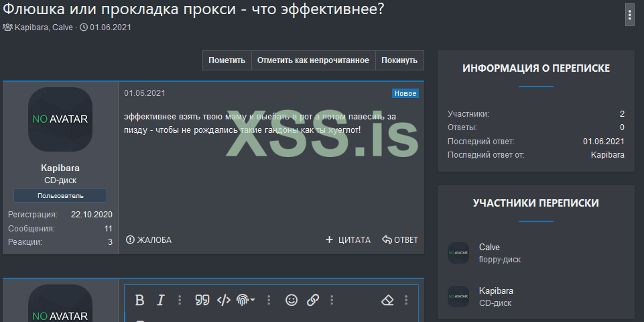
Task: Click last reply author Kapibara in info panel
Action: click(607, 155)
